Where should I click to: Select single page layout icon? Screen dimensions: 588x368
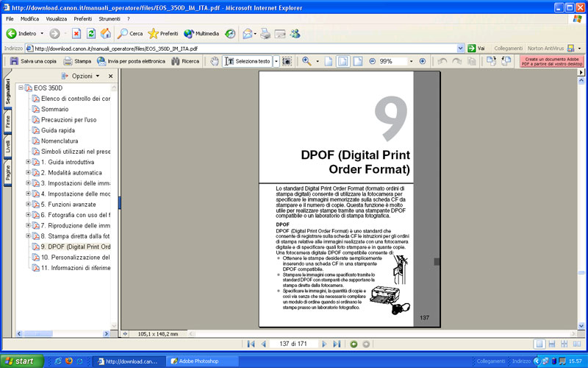tap(539, 344)
